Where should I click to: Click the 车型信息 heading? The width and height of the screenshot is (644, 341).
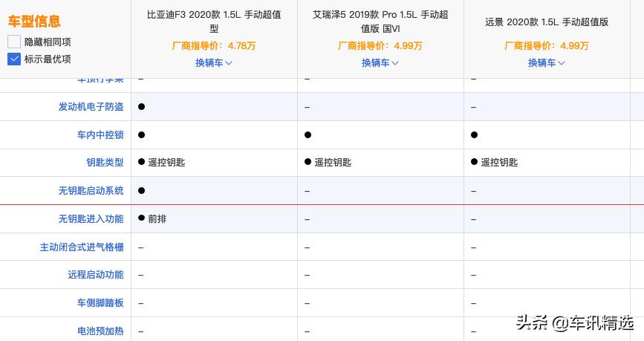(x=34, y=22)
